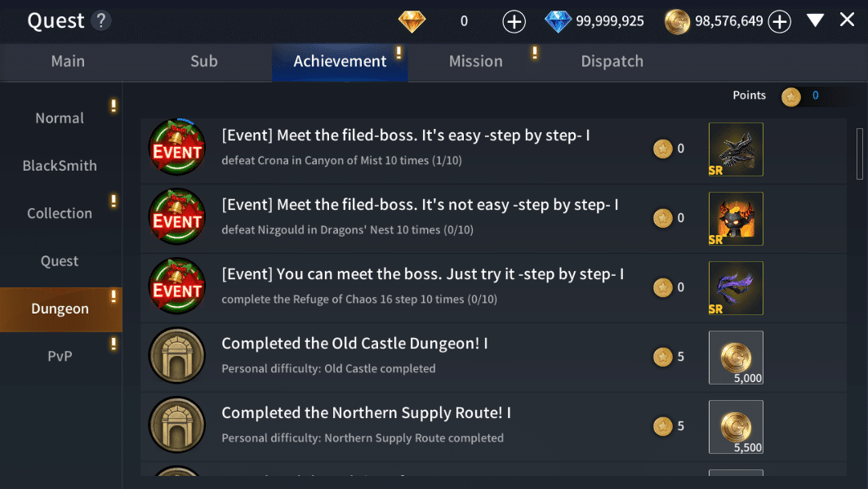Select the BlackSmith achievement category
This screenshot has height=489, width=868.
[x=60, y=166]
